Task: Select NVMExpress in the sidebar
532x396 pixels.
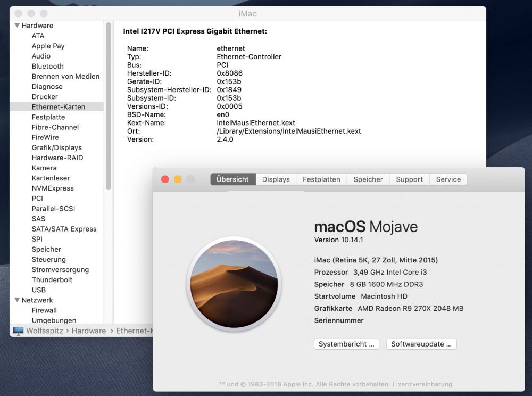Action: 53,188
